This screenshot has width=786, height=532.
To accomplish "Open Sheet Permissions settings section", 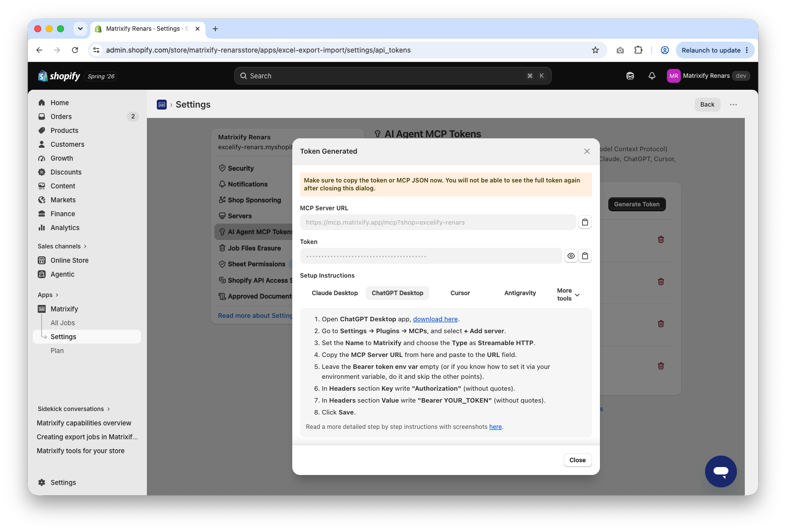I will [257, 264].
